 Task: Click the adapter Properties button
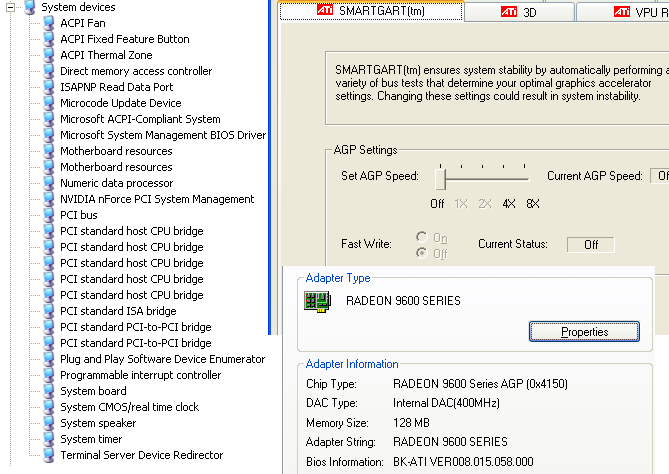(584, 331)
